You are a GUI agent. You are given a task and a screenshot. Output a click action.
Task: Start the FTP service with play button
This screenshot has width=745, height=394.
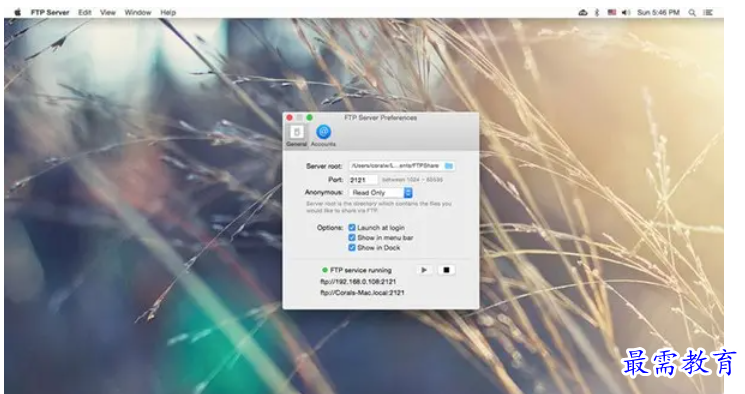[x=424, y=270]
